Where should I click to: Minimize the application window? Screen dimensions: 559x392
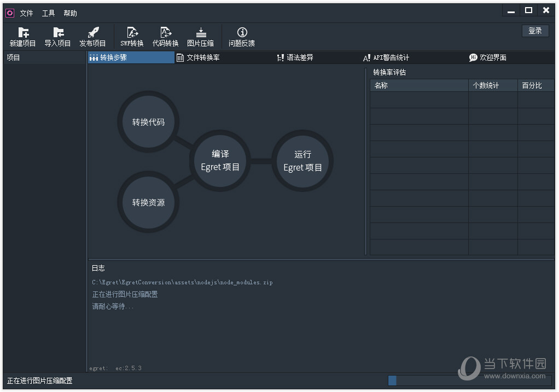click(511, 11)
